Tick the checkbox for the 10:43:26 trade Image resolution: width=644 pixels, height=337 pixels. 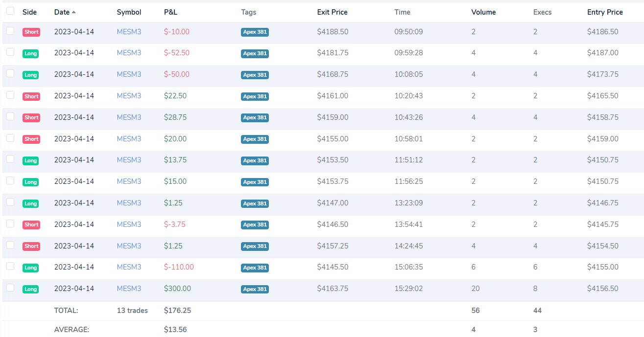[10, 116]
